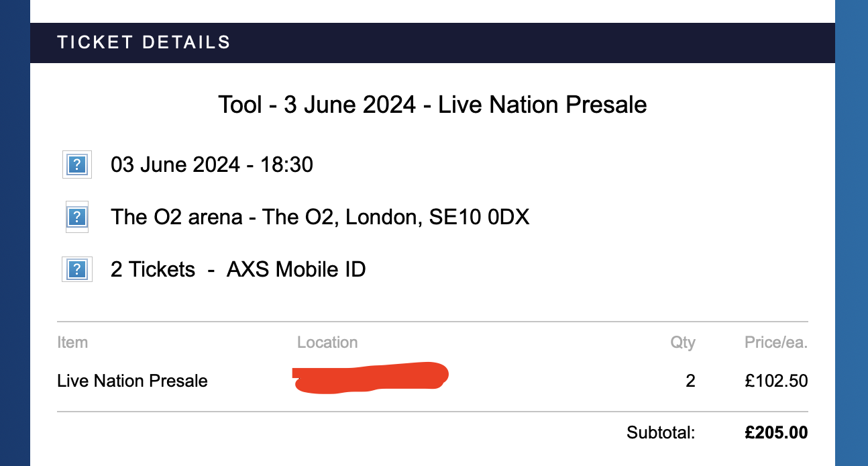The image size is (868, 466).
Task: Click the Tool - 3 June 2024 event title
Action: [432, 105]
